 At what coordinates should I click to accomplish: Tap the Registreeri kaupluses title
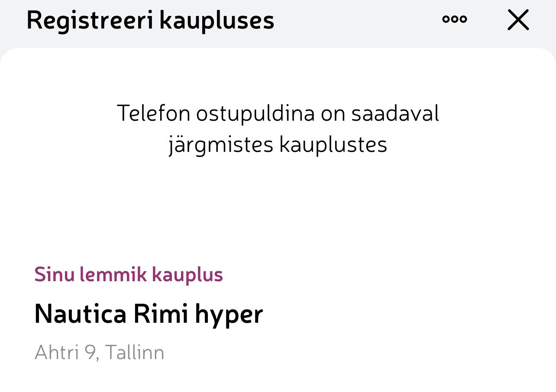click(150, 20)
